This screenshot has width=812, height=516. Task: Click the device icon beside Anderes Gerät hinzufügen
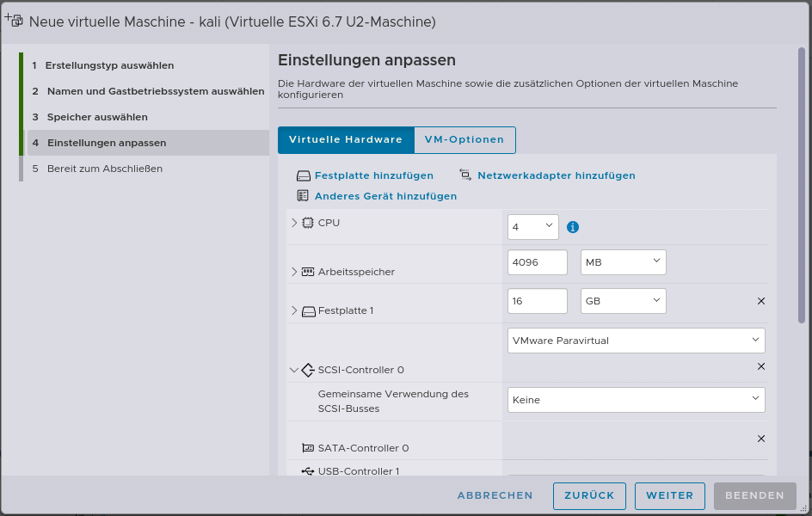[x=303, y=195]
